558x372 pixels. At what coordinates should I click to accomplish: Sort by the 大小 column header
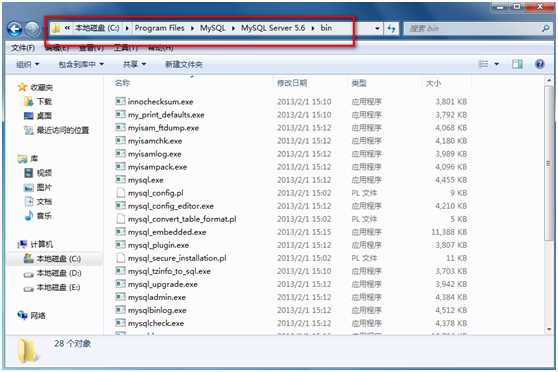coord(433,83)
